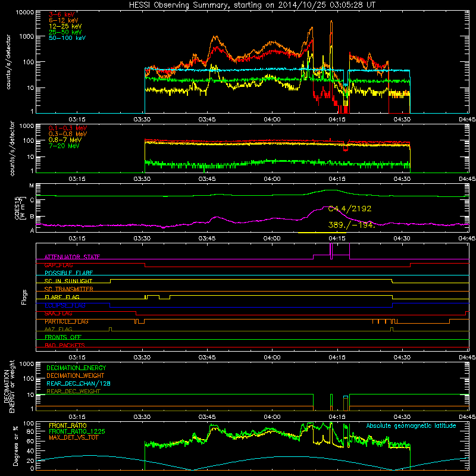
Task: Click the Degrees or % axis title
Action: coord(15,446)
